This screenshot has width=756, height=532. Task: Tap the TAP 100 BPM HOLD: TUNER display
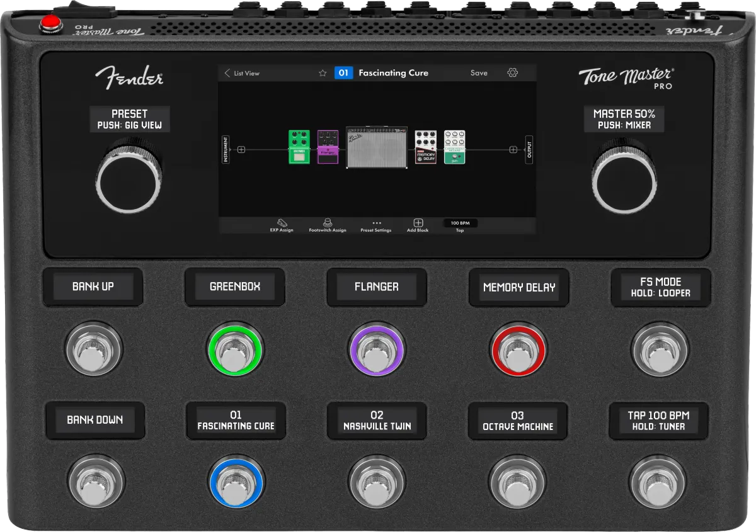[x=658, y=421]
